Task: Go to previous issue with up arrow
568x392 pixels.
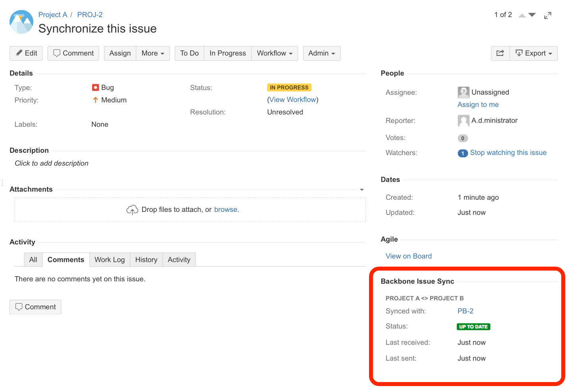Action: [522, 15]
